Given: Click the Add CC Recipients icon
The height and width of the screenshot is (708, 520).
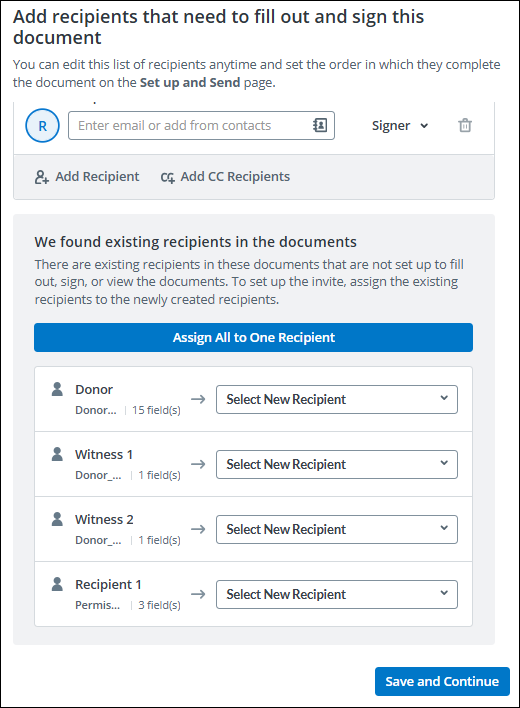Looking at the screenshot, I should (167, 177).
